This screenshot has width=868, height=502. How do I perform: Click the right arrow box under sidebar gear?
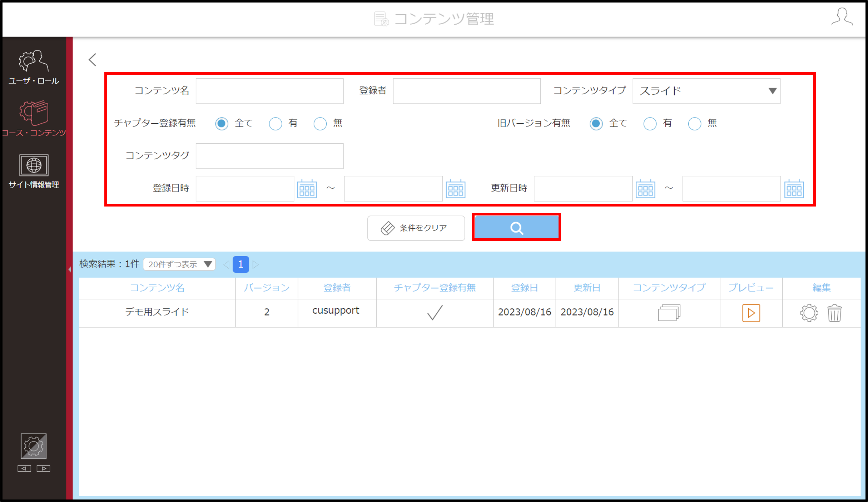[x=43, y=468]
